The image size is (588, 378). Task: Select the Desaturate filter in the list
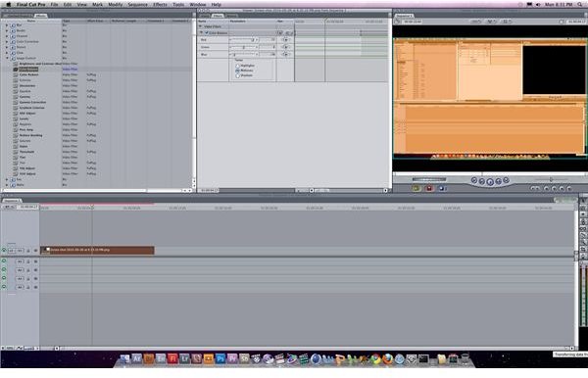tap(27, 85)
